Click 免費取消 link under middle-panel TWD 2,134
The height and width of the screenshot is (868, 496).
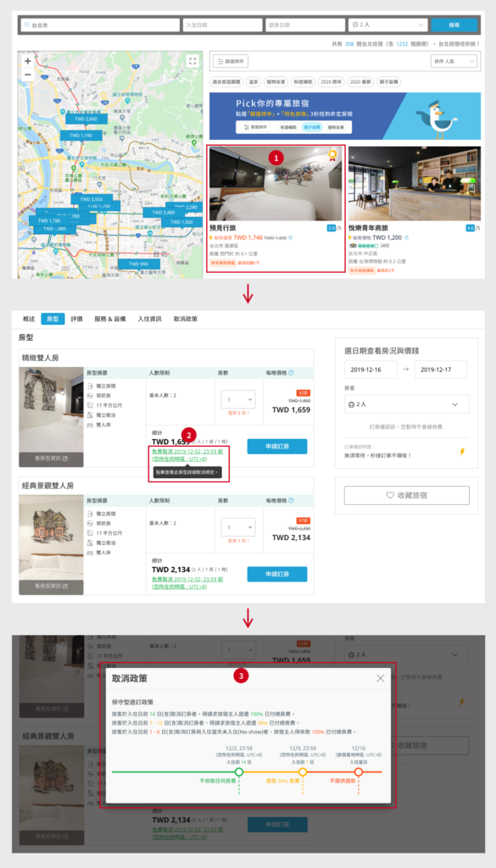coord(187,582)
